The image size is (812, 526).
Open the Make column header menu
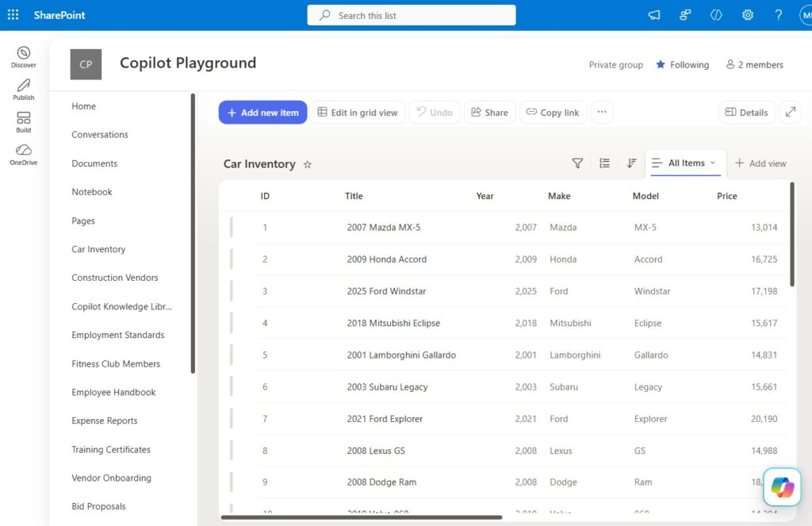coord(559,196)
